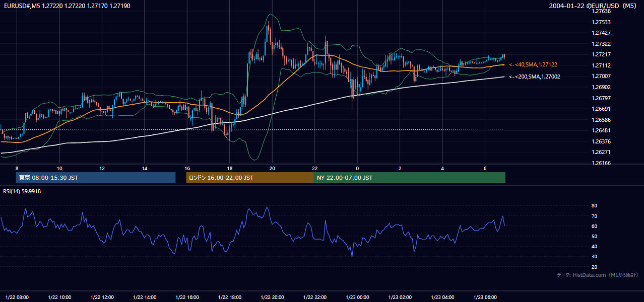
Task: Click price axis label 1.27007
Action: pyautogui.click(x=601, y=76)
